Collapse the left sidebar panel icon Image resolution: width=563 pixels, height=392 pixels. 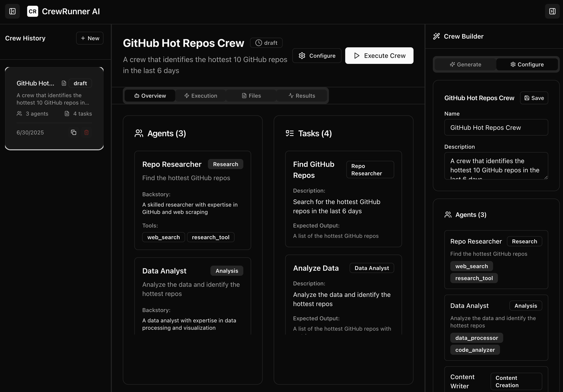click(x=12, y=11)
